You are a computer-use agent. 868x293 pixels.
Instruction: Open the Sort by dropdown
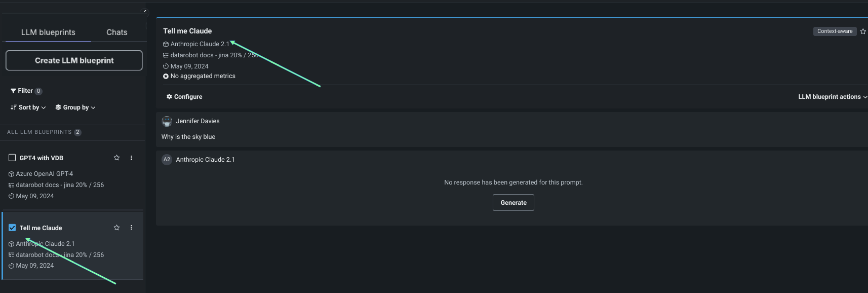[x=28, y=107]
